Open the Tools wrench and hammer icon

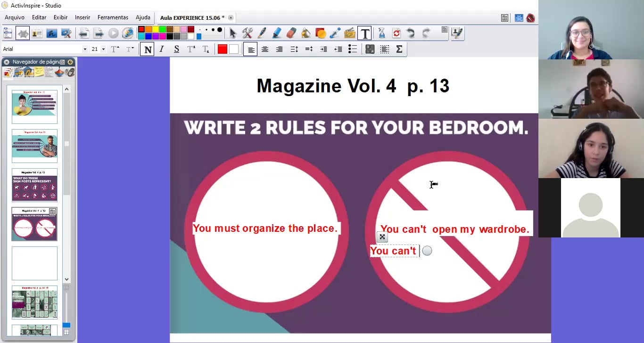[247, 33]
